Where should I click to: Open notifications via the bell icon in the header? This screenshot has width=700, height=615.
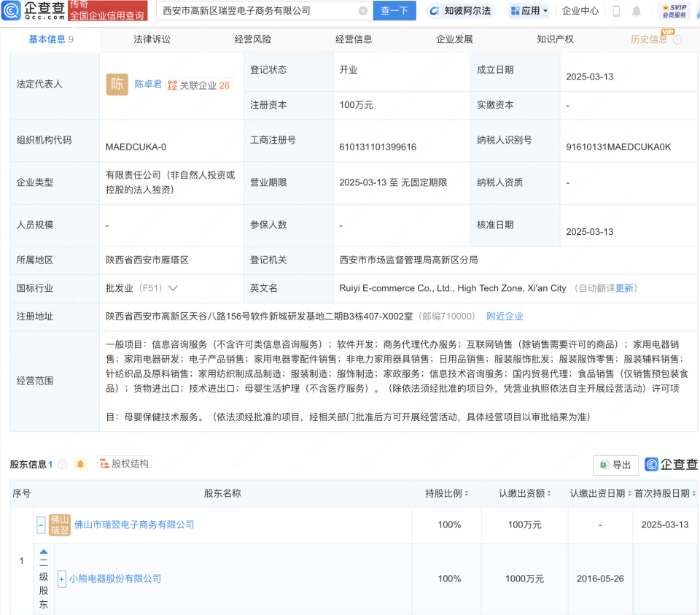coord(636,11)
